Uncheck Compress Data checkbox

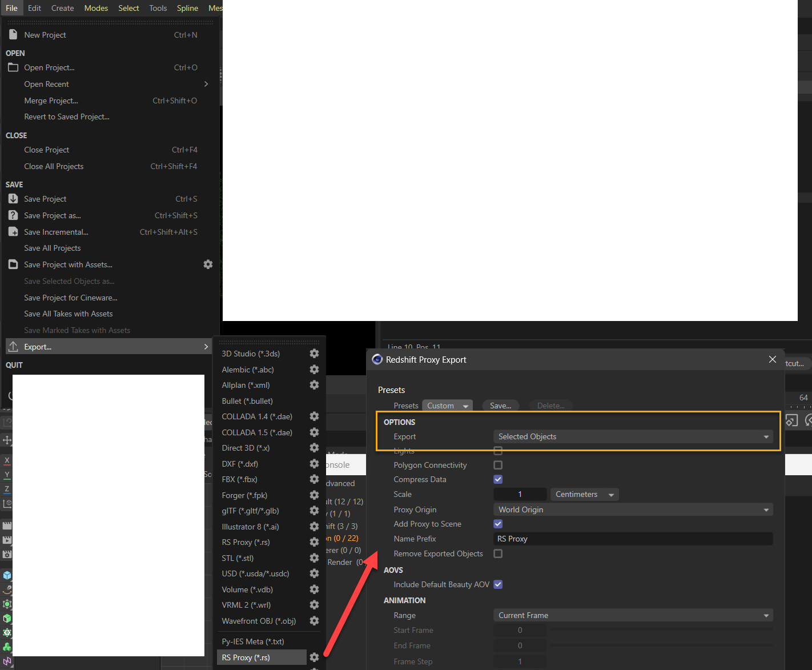[x=498, y=479]
